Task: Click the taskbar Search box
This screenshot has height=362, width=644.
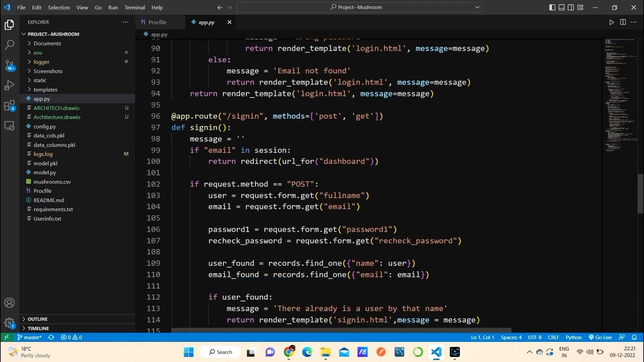Action: 221,352
